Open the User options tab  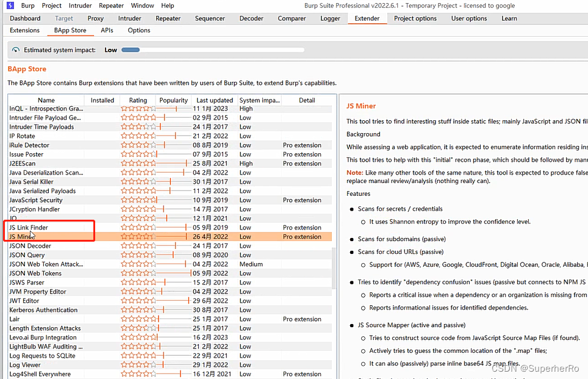click(469, 18)
